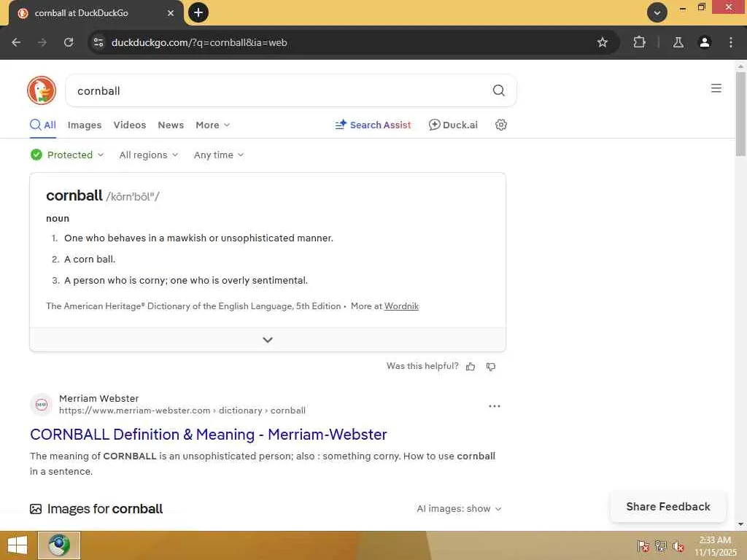Select the All results tab

point(43,125)
